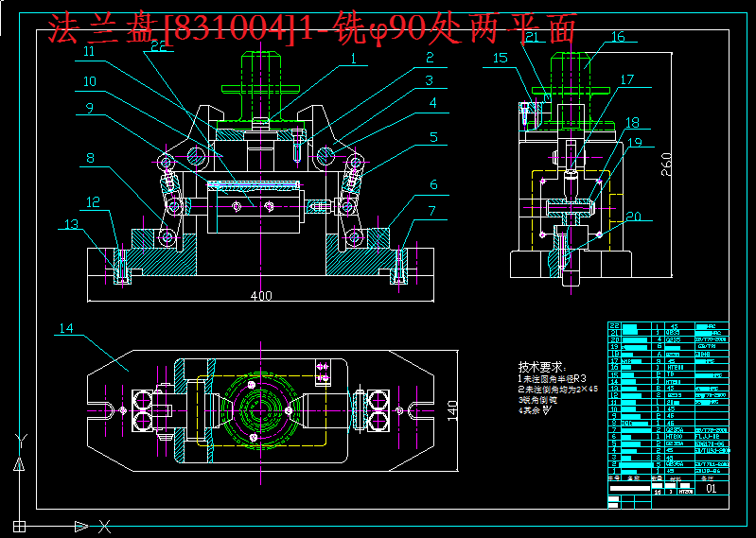
Task: Click the note 4其余 with roughness symbol
Action: (535, 411)
